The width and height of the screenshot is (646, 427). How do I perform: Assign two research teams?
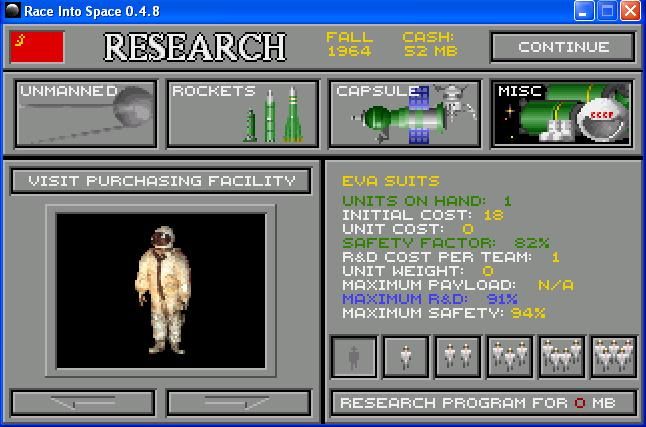458,357
